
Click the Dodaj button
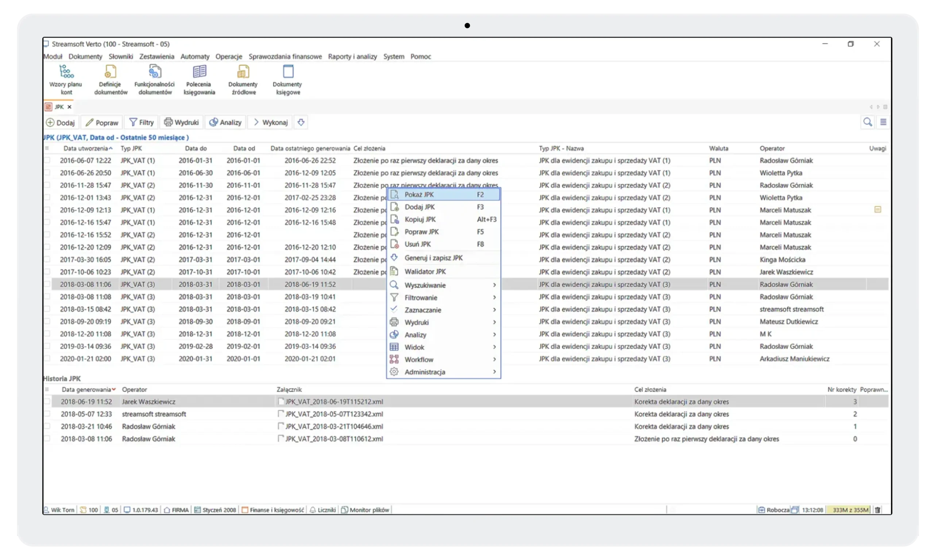pos(60,123)
